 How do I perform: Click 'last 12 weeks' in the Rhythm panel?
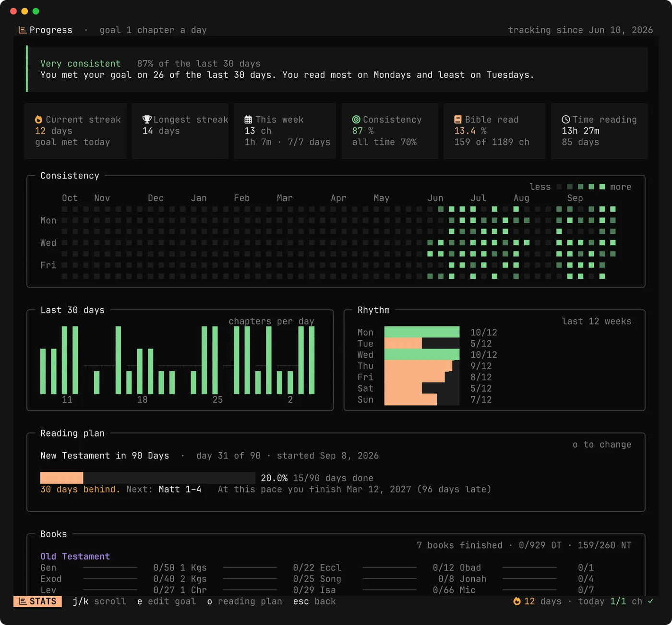597,321
